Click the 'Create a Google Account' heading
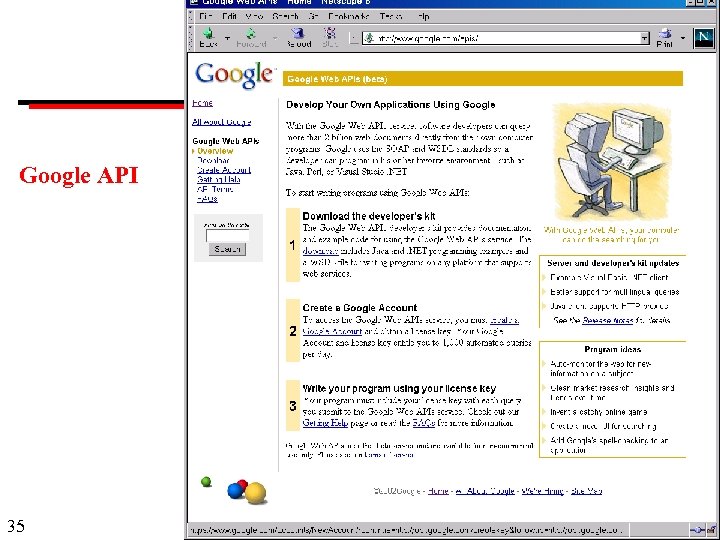 360,308
